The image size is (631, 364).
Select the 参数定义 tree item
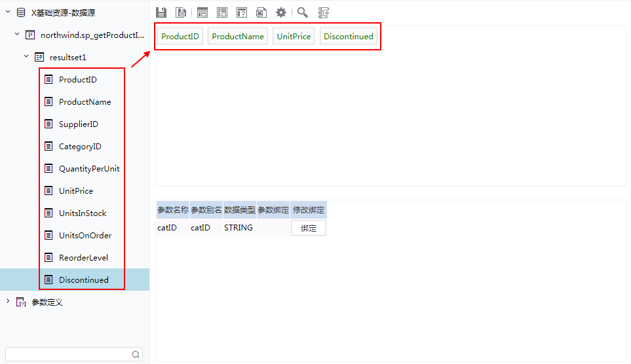coord(47,302)
